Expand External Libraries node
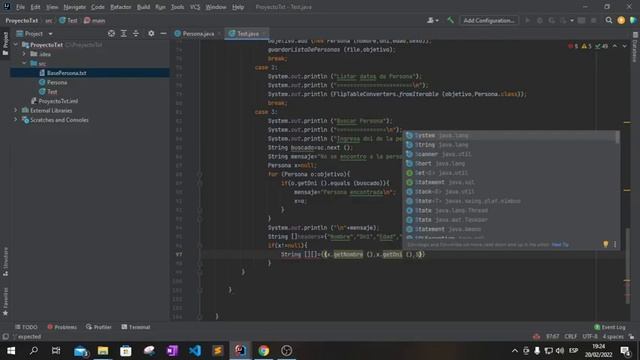This screenshot has height=360, width=640. tap(16, 110)
